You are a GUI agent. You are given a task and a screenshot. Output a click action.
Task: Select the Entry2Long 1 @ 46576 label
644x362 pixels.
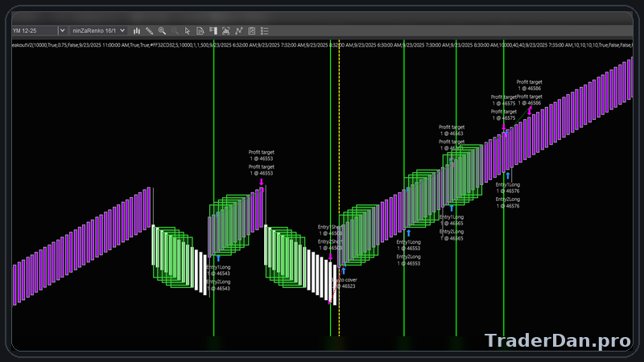click(x=508, y=203)
